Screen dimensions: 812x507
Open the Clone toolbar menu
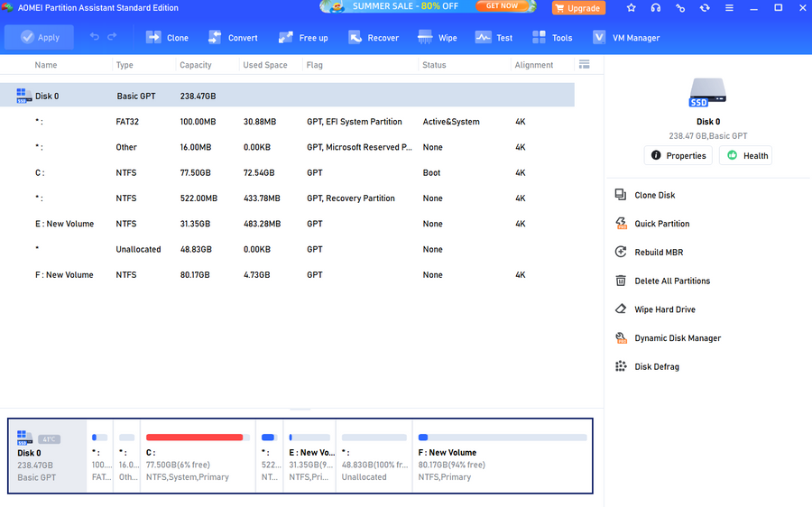click(167, 37)
